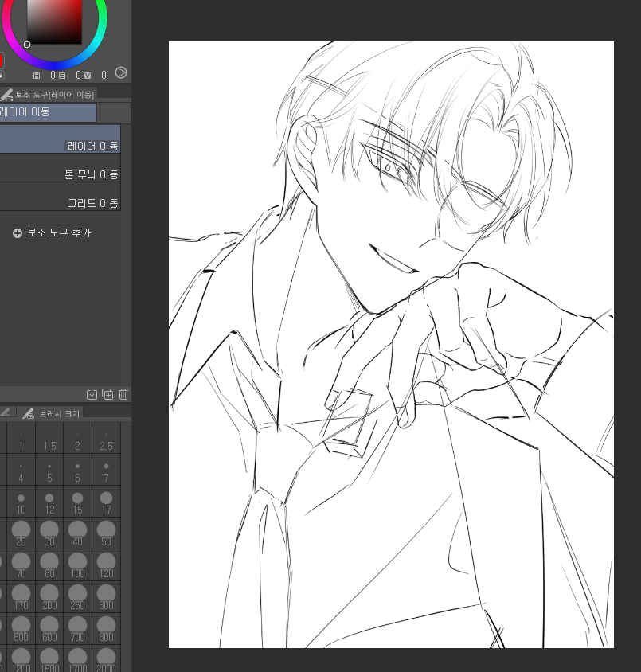
Task: Select brush size 600
Action: click(49, 629)
